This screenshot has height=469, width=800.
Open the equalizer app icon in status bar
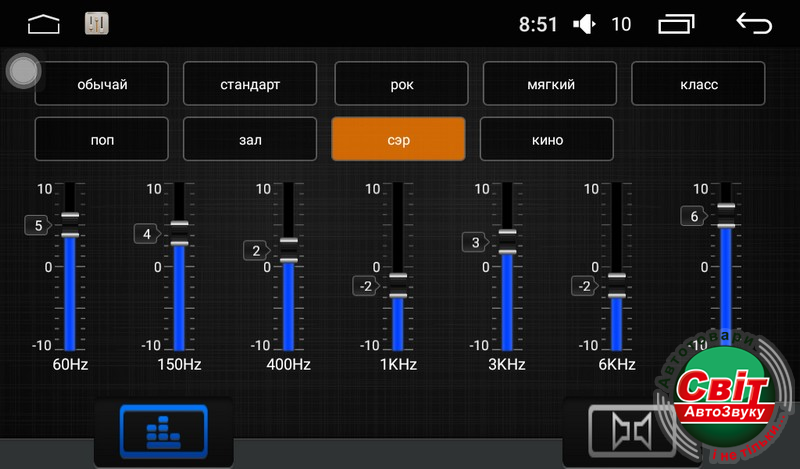pos(97,23)
